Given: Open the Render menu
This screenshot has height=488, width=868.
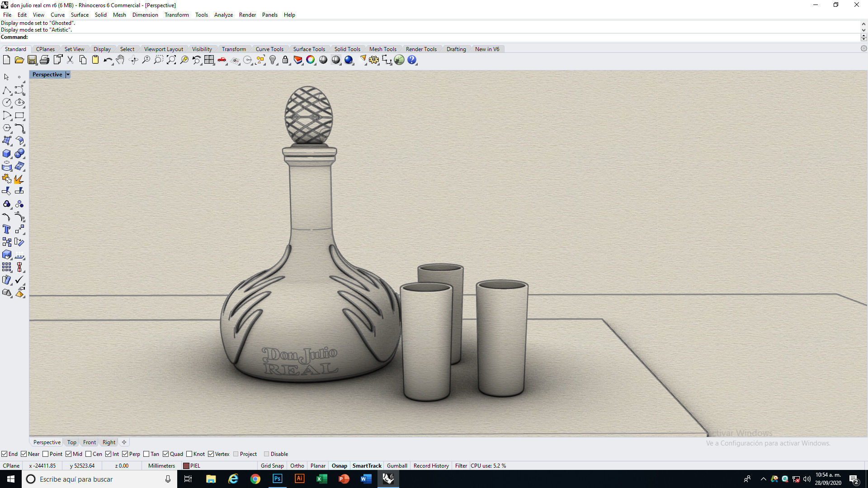Looking at the screenshot, I should [x=247, y=15].
